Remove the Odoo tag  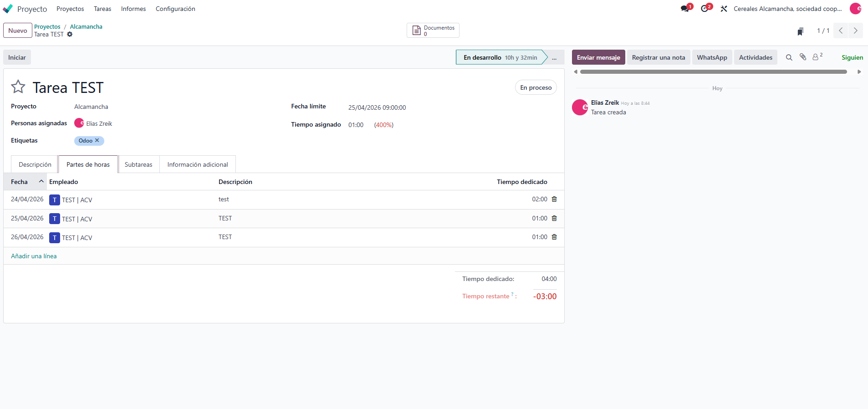tap(97, 140)
